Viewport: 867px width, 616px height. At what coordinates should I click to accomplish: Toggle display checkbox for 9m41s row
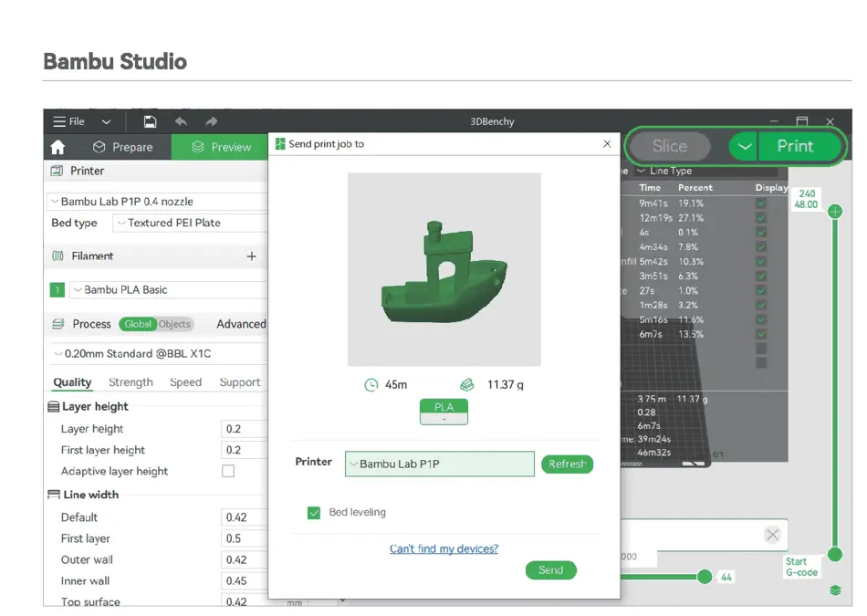pyautogui.click(x=761, y=203)
